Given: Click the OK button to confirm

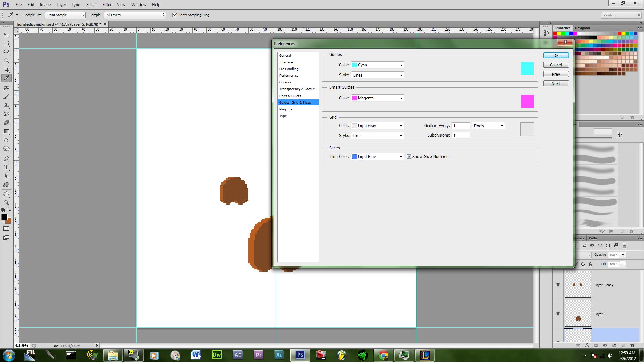Looking at the screenshot, I should (556, 55).
